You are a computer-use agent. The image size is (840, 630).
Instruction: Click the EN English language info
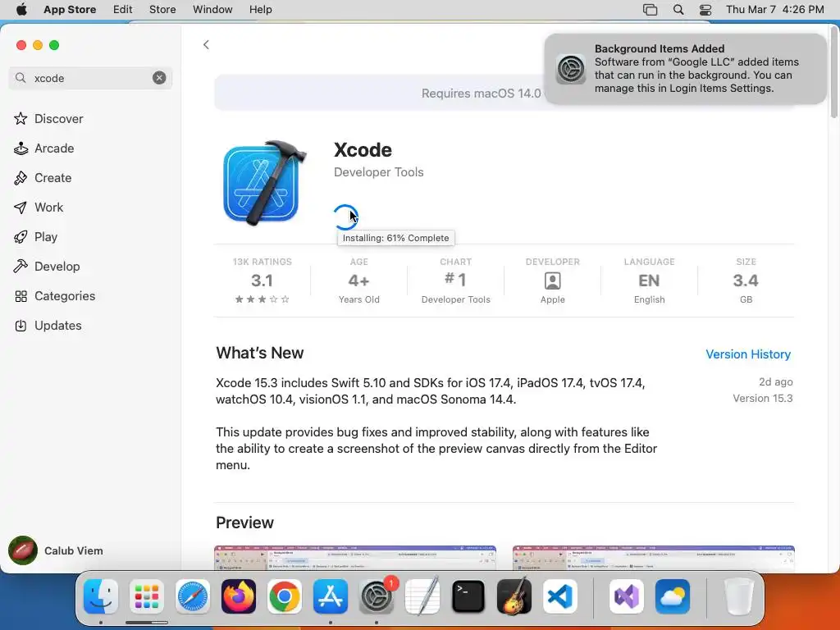pyautogui.click(x=650, y=281)
